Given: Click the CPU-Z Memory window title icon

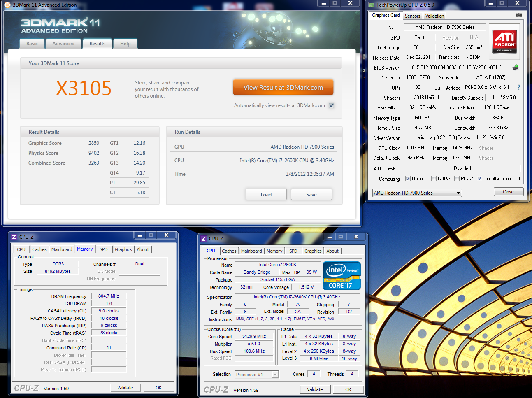Looking at the screenshot, I should (x=14, y=237).
